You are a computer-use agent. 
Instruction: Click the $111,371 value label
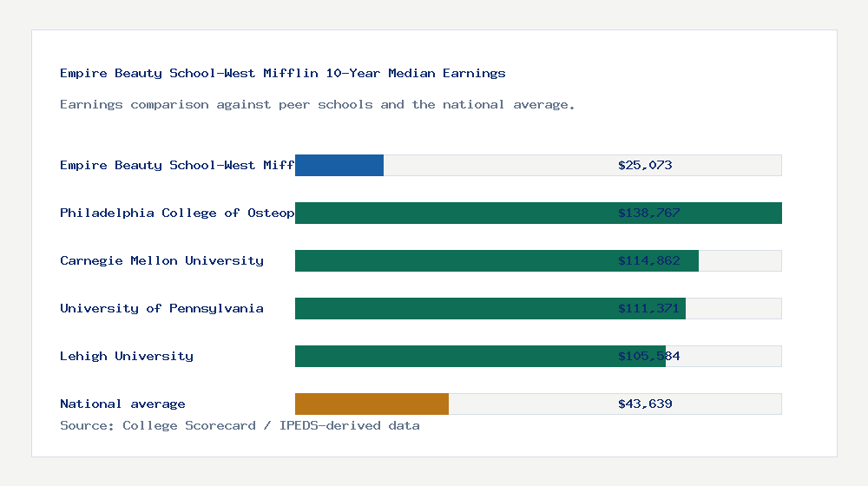click(x=648, y=308)
